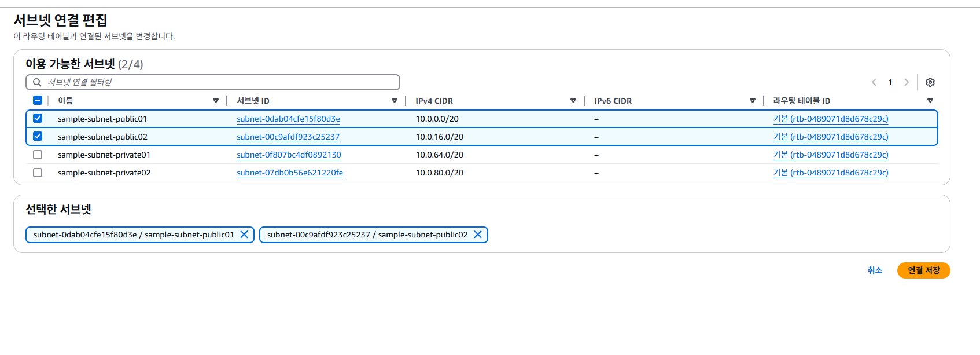
Task: Sort by 서브넷 ID column arrow
Action: point(395,101)
